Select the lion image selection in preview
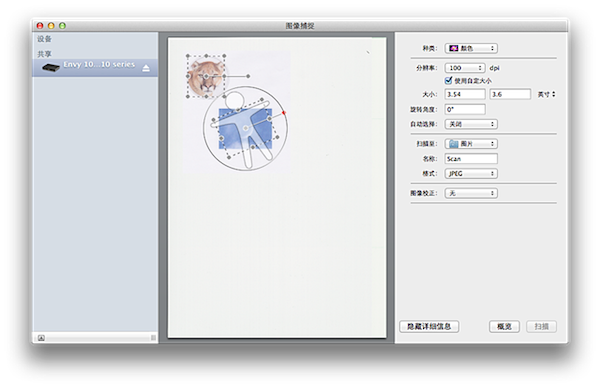 pos(206,76)
